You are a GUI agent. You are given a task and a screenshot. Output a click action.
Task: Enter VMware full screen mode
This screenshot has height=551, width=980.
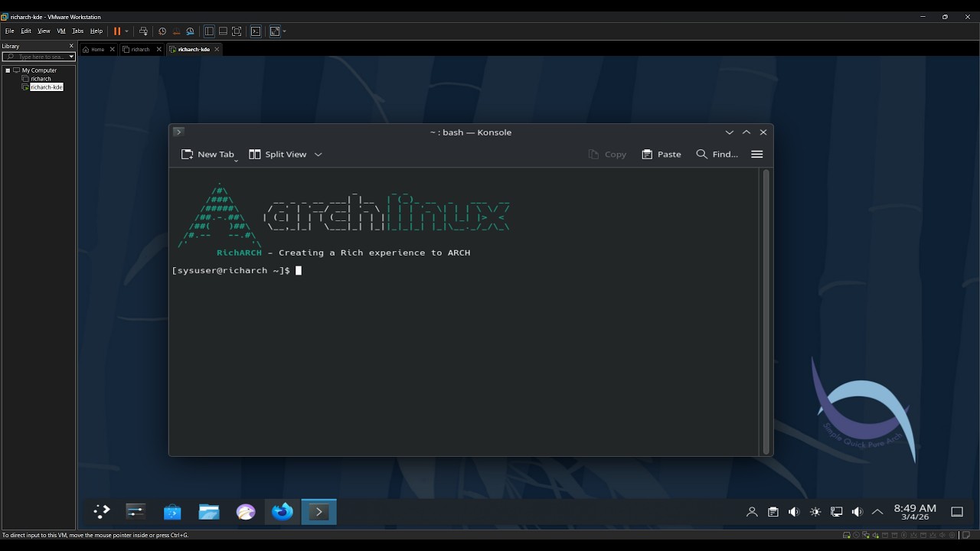point(237,31)
